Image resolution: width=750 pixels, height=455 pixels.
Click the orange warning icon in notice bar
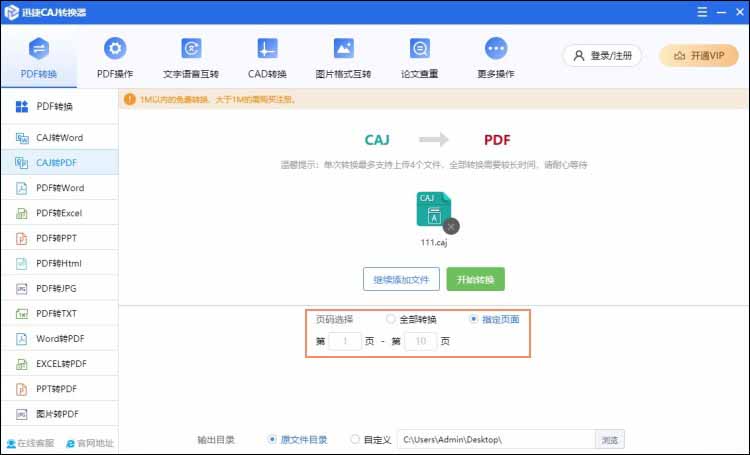point(130,99)
